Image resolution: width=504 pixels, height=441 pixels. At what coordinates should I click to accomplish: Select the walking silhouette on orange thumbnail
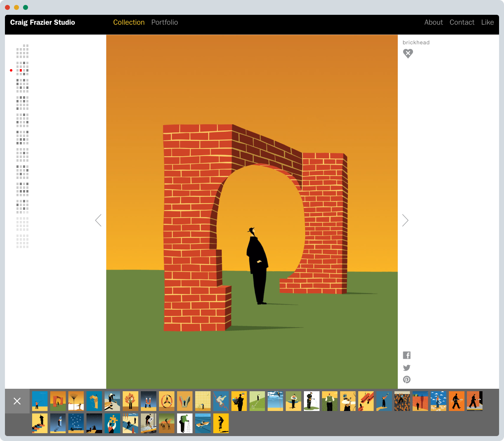click(x=457, y=401)
